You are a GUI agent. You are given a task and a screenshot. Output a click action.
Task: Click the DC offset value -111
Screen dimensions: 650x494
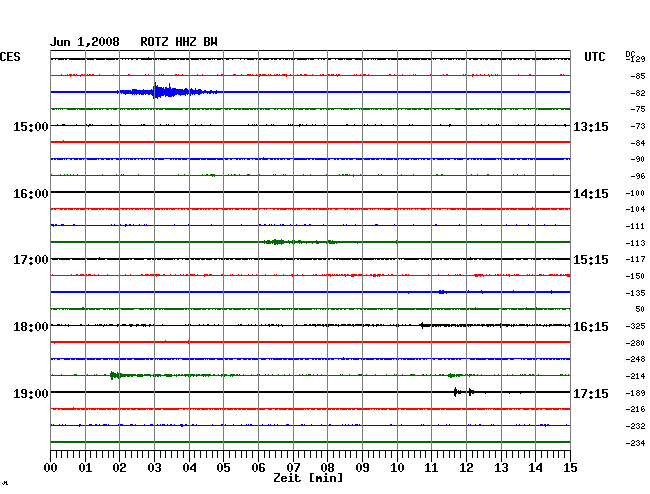click(x=635, y=226)
